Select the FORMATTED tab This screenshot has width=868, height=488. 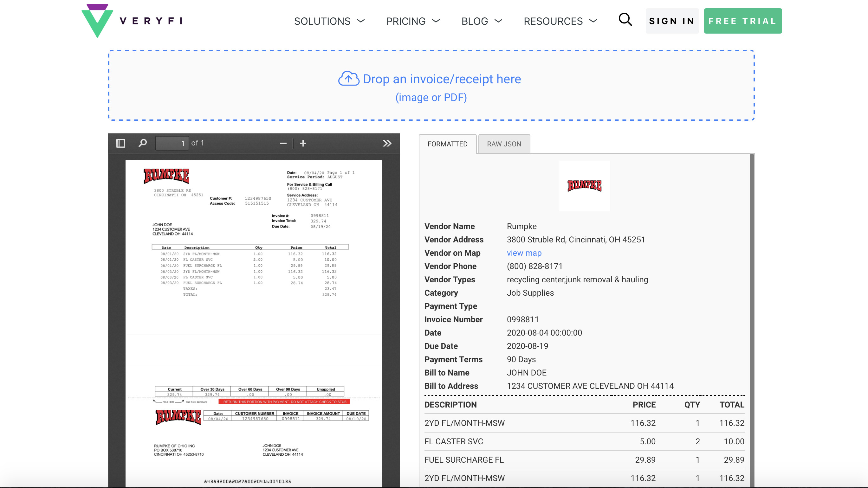[448, 144]
